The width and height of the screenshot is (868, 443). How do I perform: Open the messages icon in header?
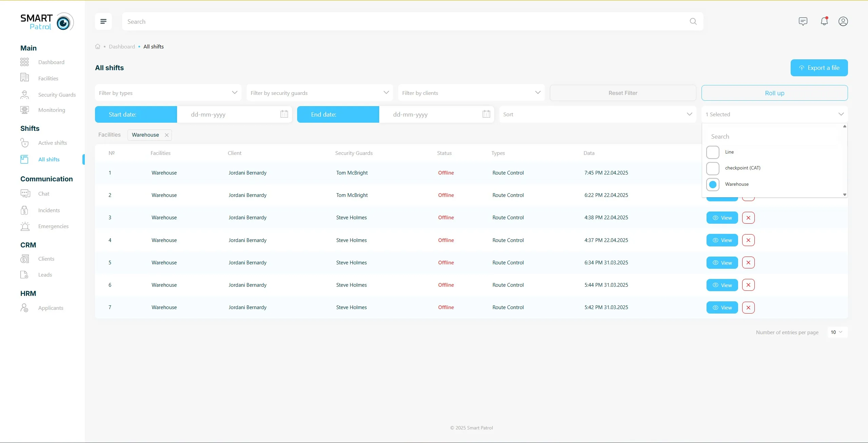803,21
